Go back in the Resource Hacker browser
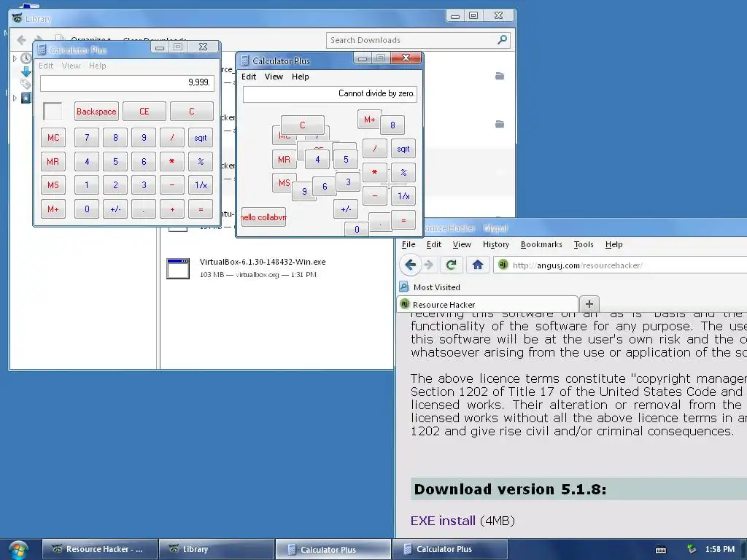 [x=410, y=265]
